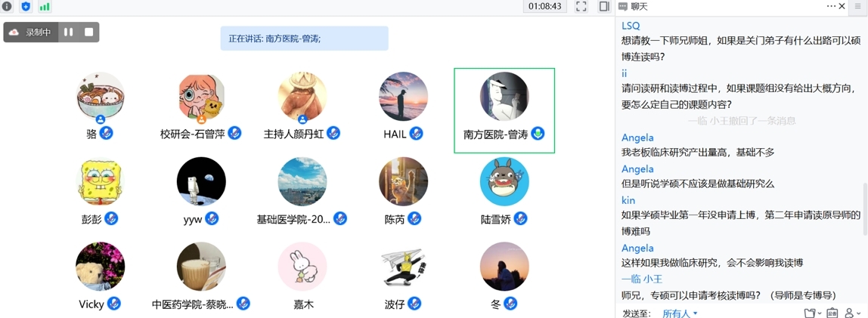868x318 pixels.
Task: Toggle the side panel layout icon
Action: point(604,7)
